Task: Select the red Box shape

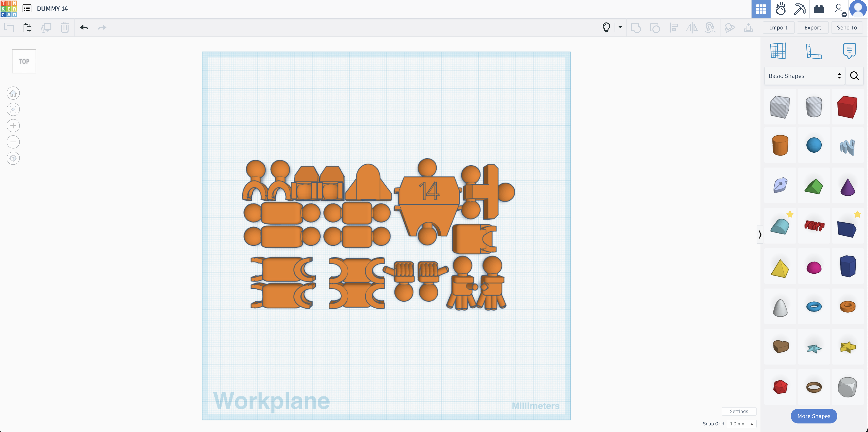Action: (847, 107)
